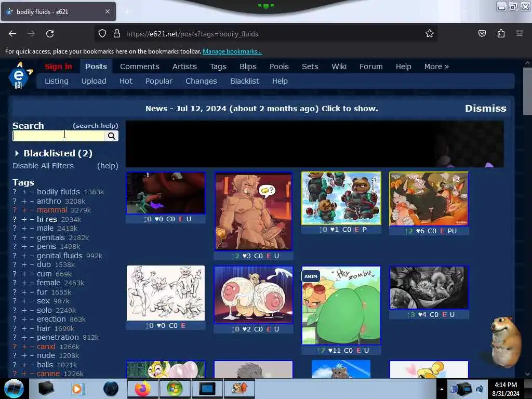Exclude male tag with its '–' icon
This screenshot has width=532, height=399.
(32, 229)
